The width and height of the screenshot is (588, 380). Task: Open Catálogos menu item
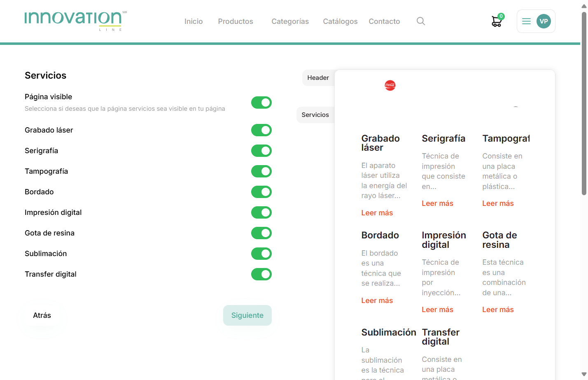click(x=340, y=21)
